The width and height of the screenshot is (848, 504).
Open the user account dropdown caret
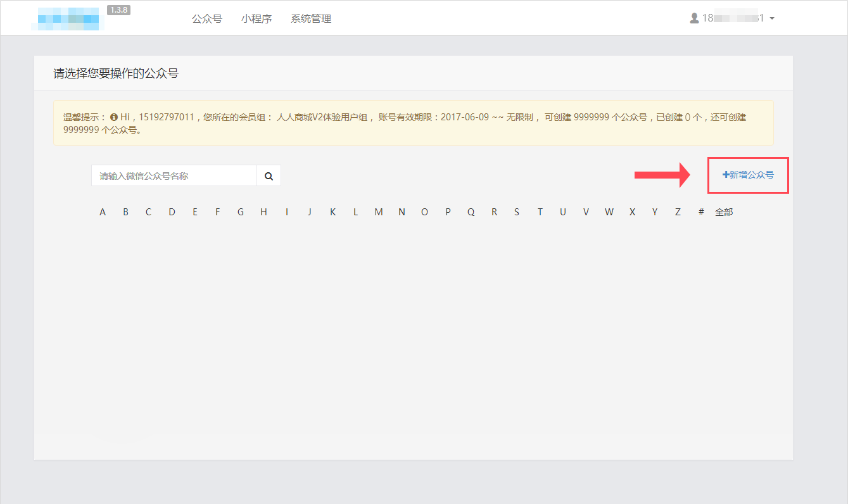772,19
